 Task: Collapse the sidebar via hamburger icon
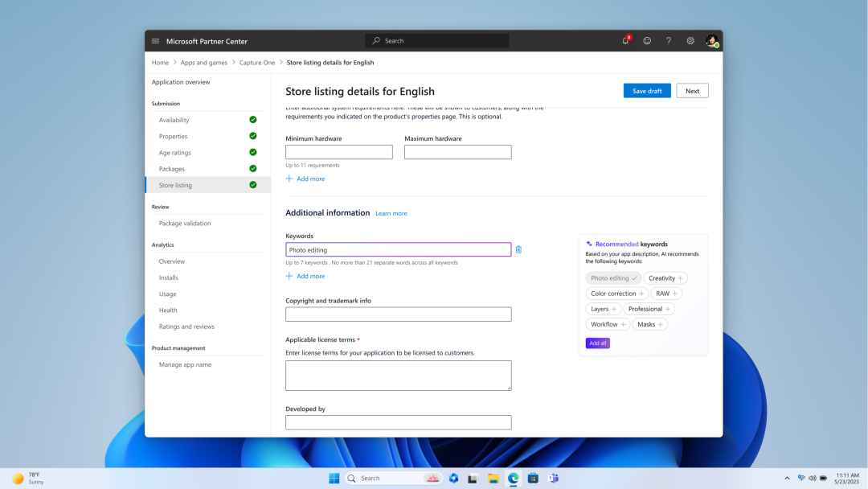(x=155, y=40)
